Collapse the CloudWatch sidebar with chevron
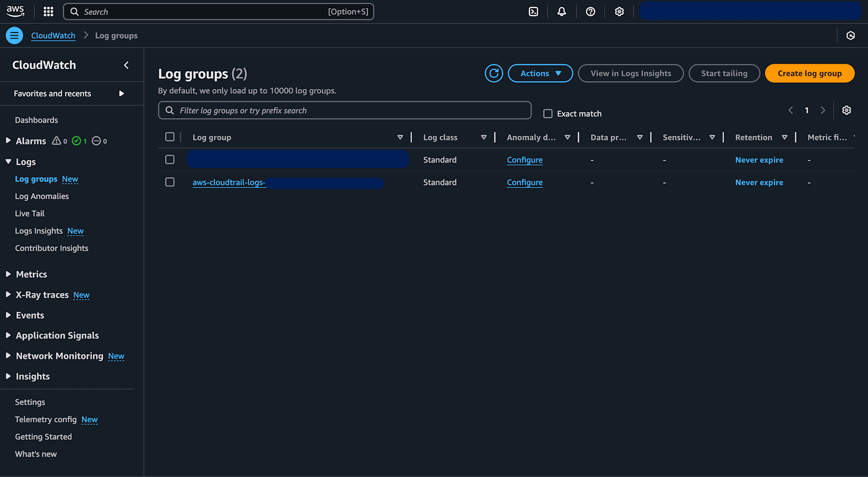The image size is (868, 477). click(x=126, y=65)
